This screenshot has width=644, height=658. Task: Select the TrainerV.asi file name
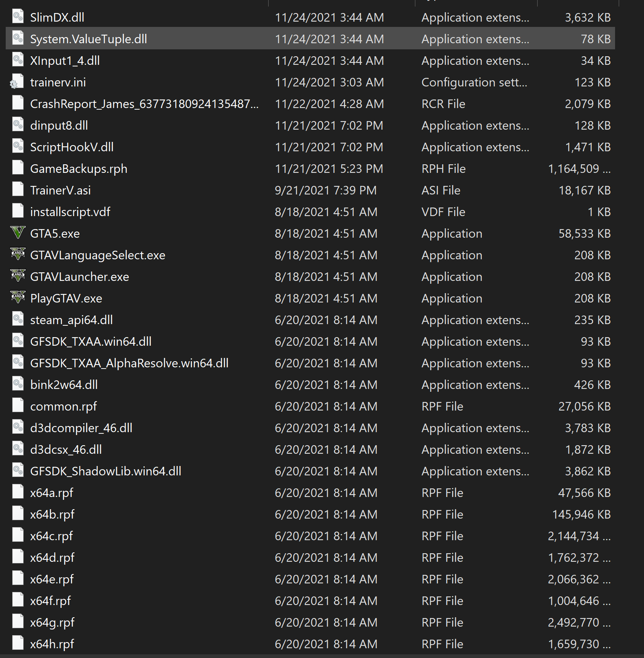click(60, 190)
